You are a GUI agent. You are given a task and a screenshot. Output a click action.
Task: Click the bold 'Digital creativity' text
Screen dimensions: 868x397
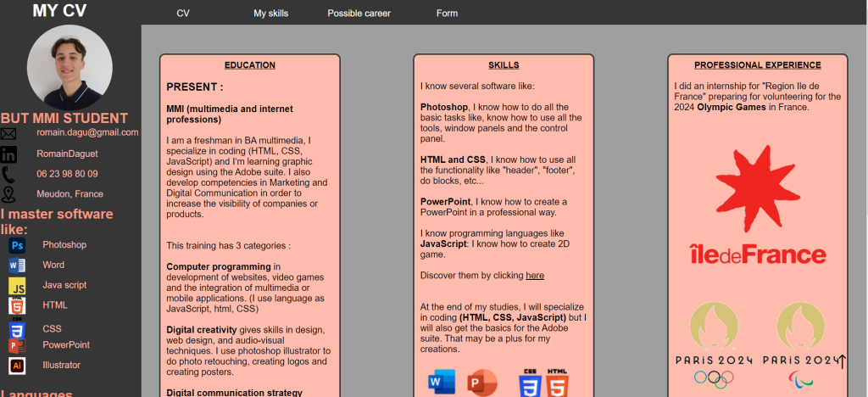click(x=202, y=329)
